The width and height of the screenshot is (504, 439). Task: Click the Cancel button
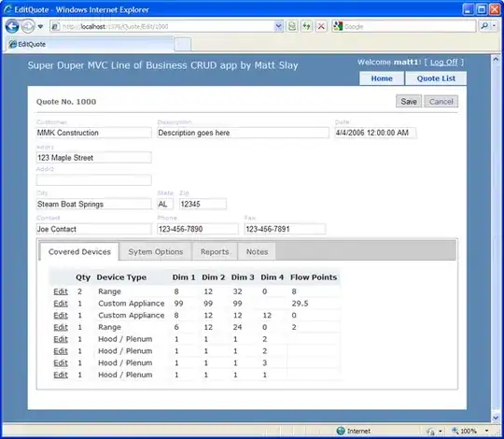pyautogui.click(x=441, y=102)
